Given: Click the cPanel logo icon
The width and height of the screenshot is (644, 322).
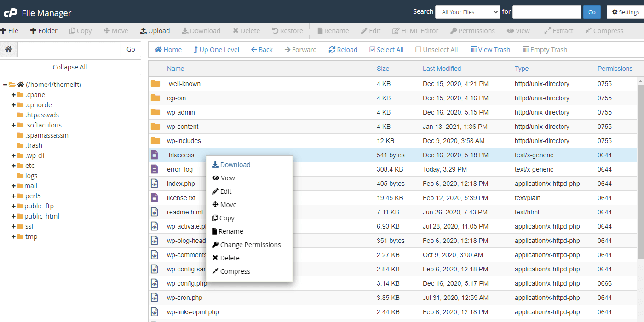Looking at the screenshot, I should click(10, 13).
